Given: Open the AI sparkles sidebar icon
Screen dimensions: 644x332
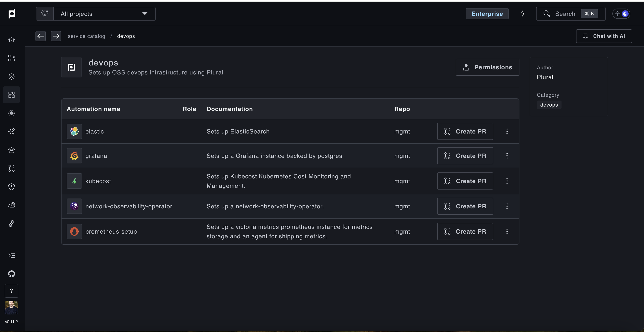Looking at the screenshot, I should click(x=12, y=131).
